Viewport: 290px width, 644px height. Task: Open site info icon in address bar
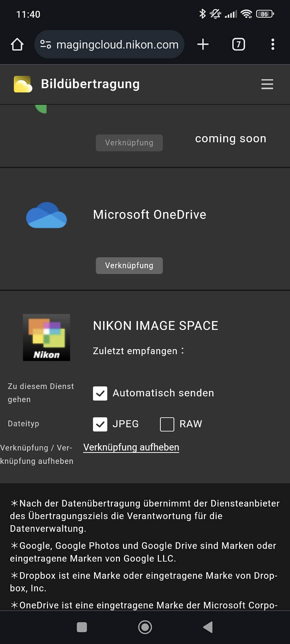tap(45, 44)
